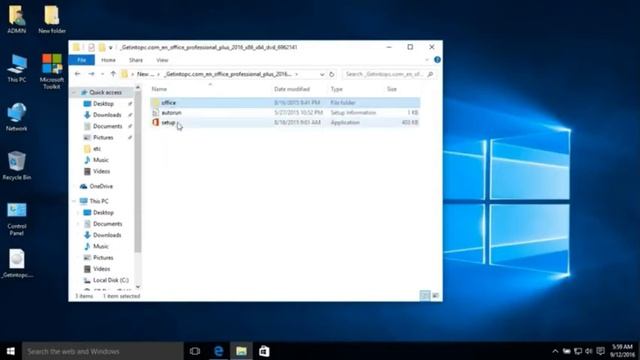Click the Explorer help question mark icon
The image size is (640, 360).
pos(437,60)
